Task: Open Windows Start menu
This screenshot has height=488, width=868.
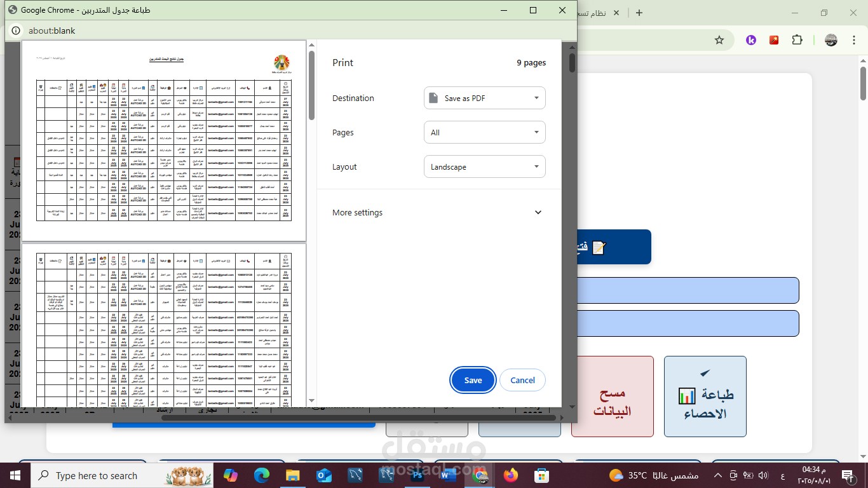Action: (x=15, y=475)
